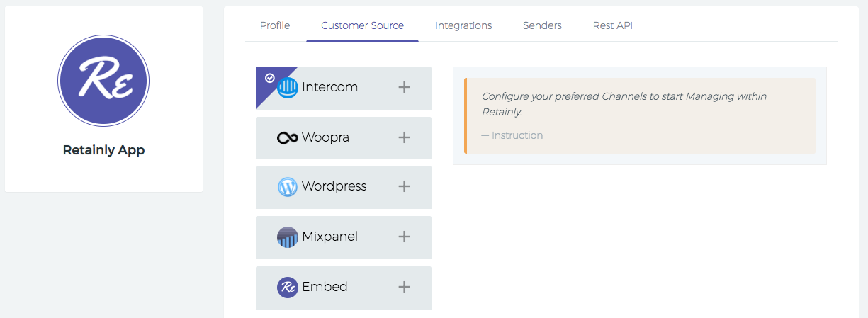Click the checkmark badge on Intercom

[x=269, y=78]
